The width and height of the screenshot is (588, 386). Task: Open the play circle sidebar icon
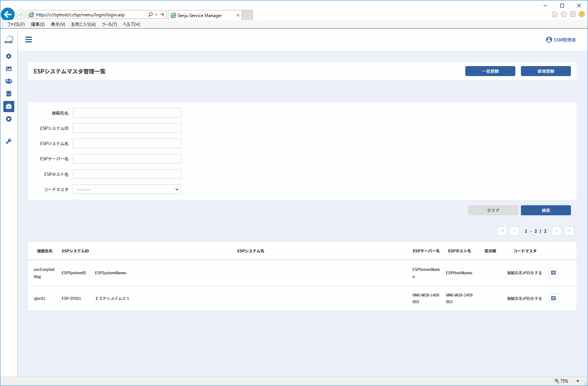9,119
